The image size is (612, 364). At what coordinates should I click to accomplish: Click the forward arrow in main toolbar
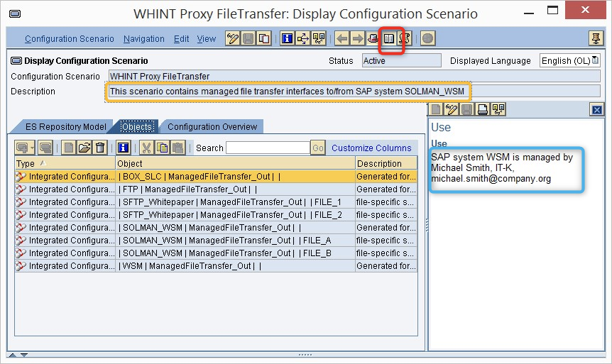[x=358, y=38]
